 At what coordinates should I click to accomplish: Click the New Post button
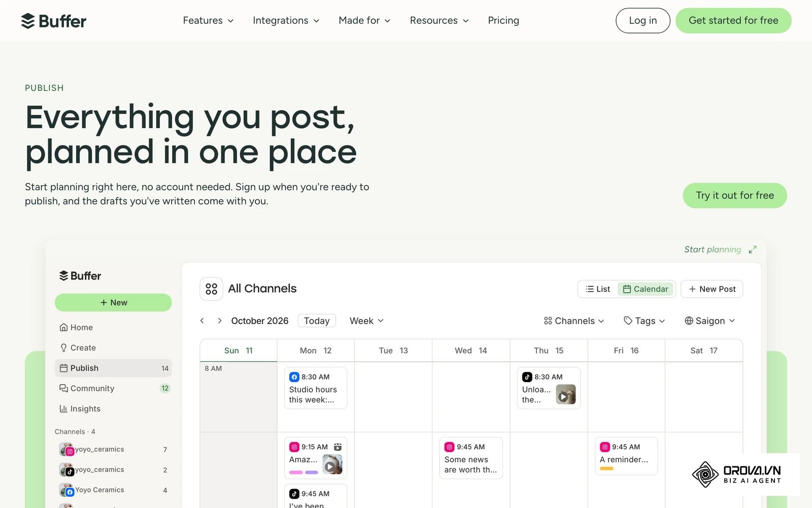click(712, 289)
